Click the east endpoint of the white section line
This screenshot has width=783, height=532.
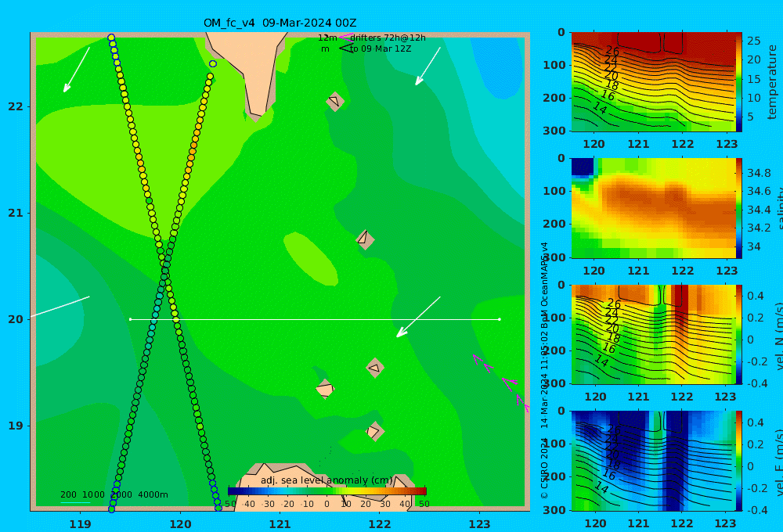(x=500, y=319)
